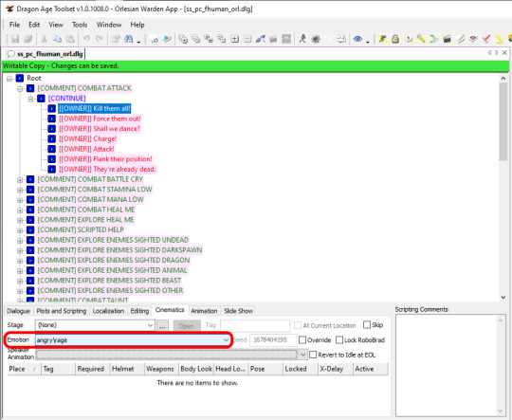This screenshot has height=420, width=512.
Task: Click the blue eye view icon
Action: [x=357, y=39]
